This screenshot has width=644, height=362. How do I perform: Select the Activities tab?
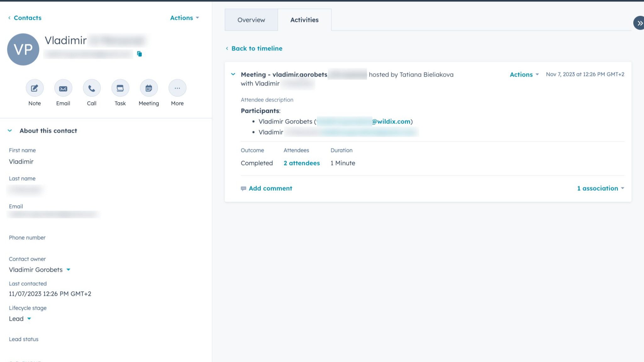coord(304,20)
